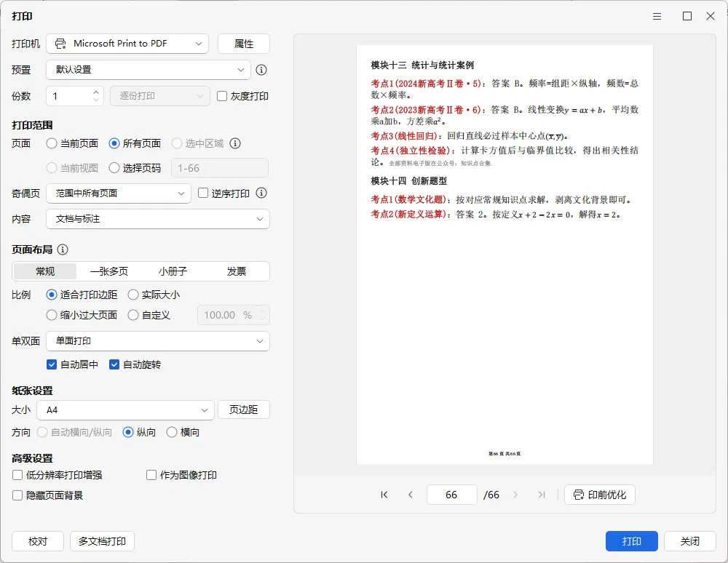Switch to the 一张多页 layout tab

pos(109,271)
